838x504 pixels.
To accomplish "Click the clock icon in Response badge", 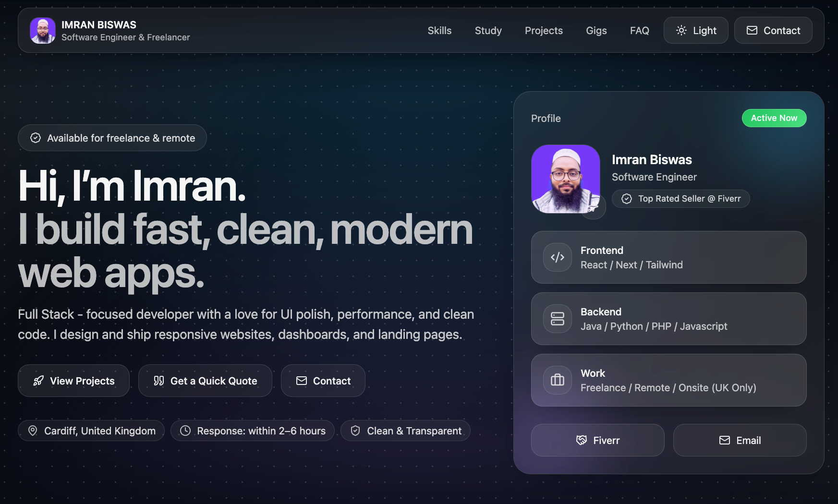I will pyautogui.click(x=185, y=431).
